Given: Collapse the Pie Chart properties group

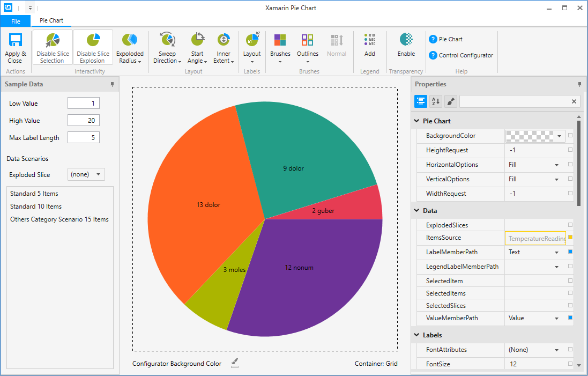Looking at the screenshot, I should pyautogui.click(x=416, y=121).
